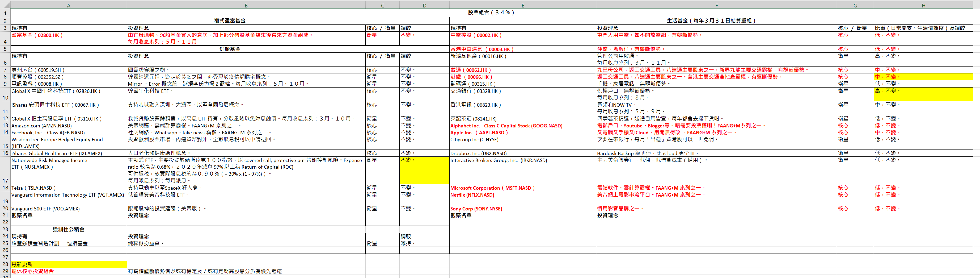Click yellow 中，不變 cell in 港鐵 row

click(x=923, y=77)
